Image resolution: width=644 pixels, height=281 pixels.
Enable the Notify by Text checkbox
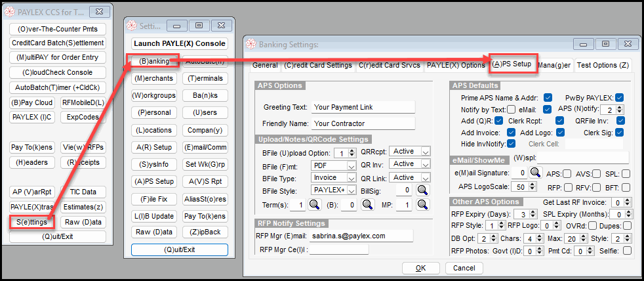click(x=511, y=110)
